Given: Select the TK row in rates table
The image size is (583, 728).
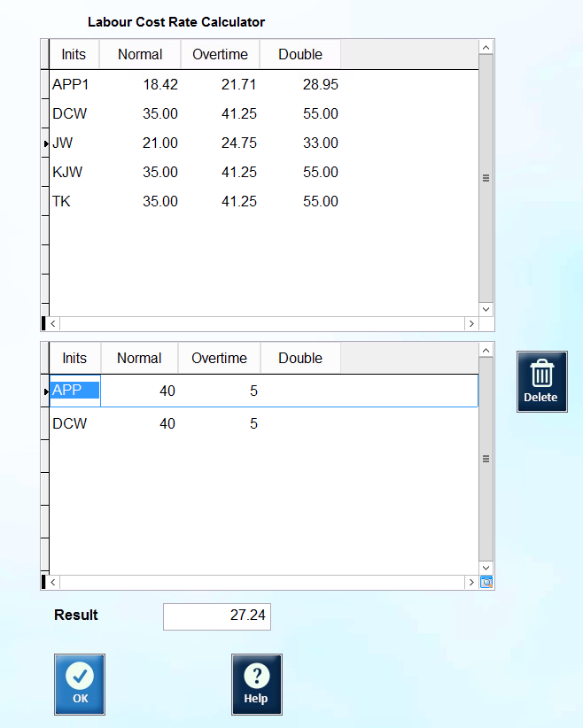Looking at the screenshot, I should tap(263, 202).
